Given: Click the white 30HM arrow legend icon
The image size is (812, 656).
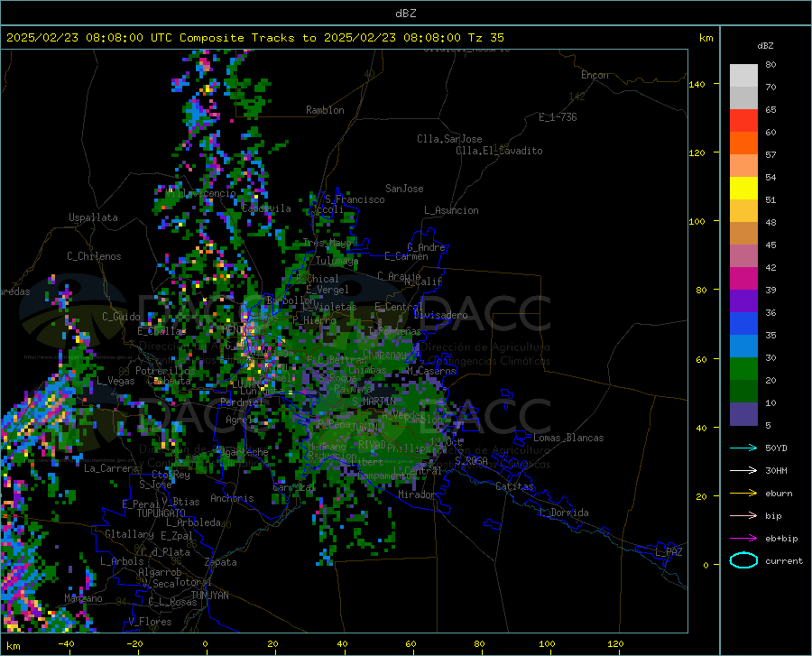Looking at the screenshot, I should [743, 471].
